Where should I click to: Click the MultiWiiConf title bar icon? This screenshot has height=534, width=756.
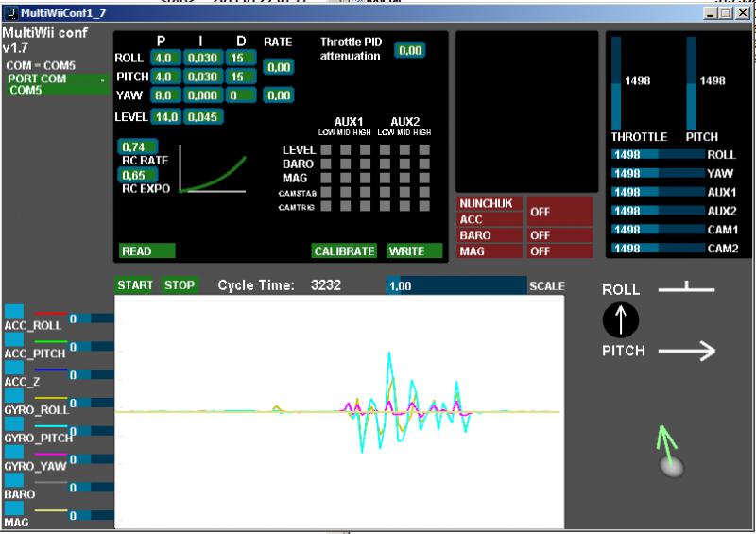pyautogui.click(x=10, y=12)
